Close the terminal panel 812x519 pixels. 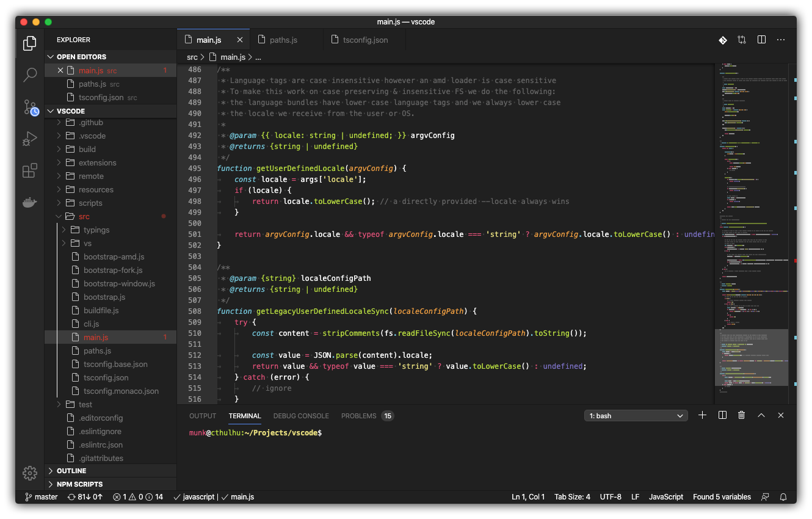click(781, 415)
